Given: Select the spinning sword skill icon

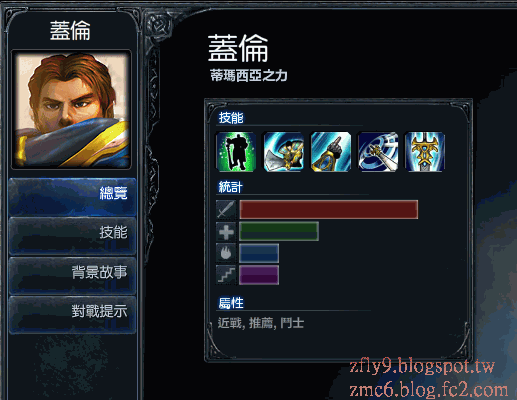Looking at the screenshot, I should (x=378, y=152).
